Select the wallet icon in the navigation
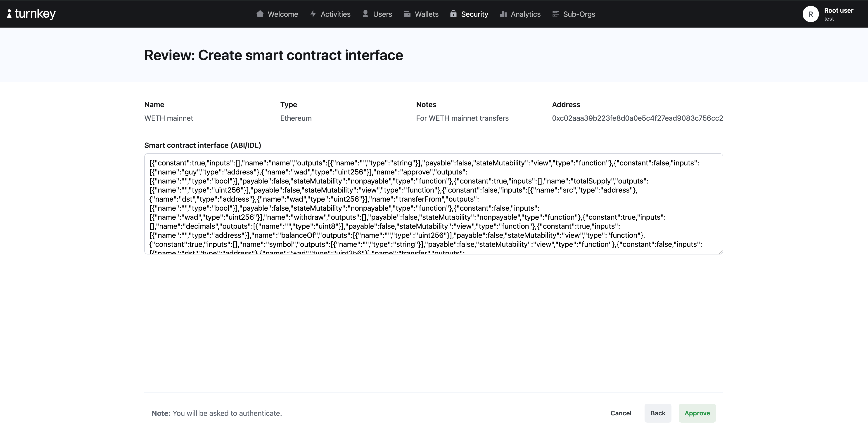868x433 pixels. (407, 14)
